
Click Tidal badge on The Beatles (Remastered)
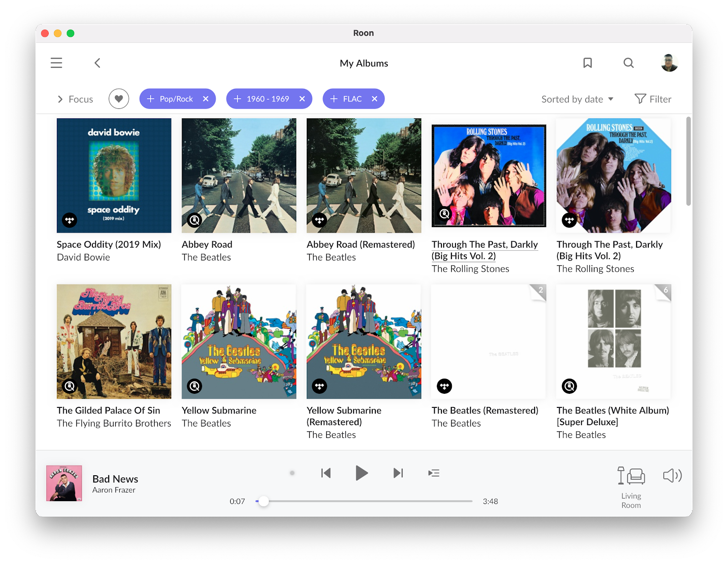(x=445, y=386)
